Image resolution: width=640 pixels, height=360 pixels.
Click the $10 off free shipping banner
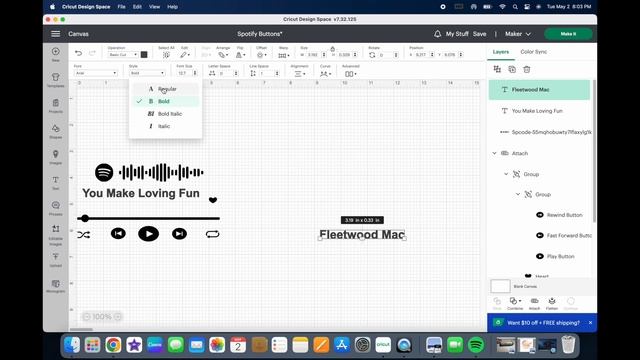click(x=543, y=322)
